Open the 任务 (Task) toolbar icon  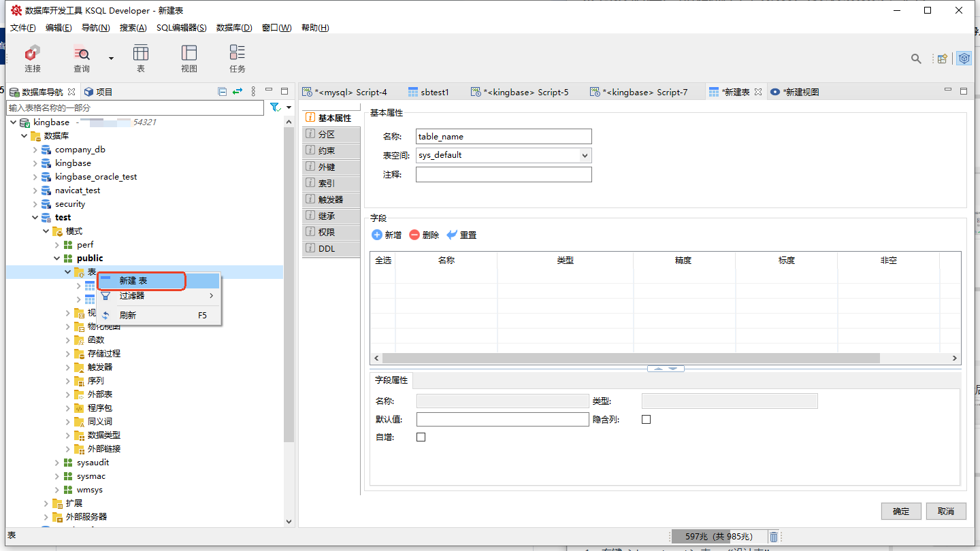pos(237,53)
